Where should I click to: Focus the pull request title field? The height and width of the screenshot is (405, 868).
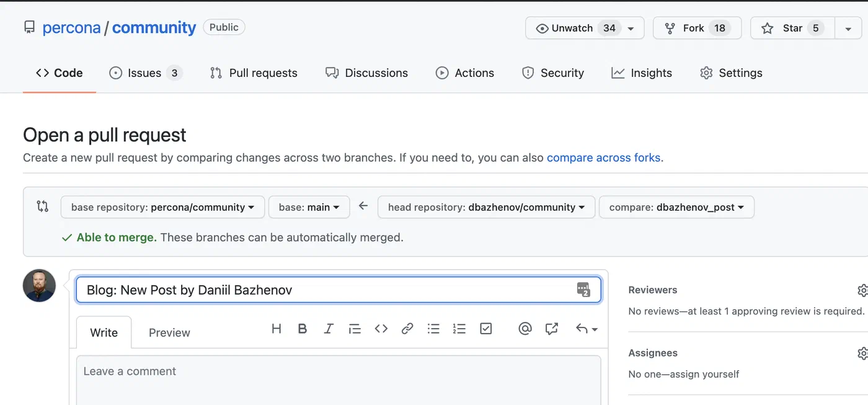(x=339, y=290)
